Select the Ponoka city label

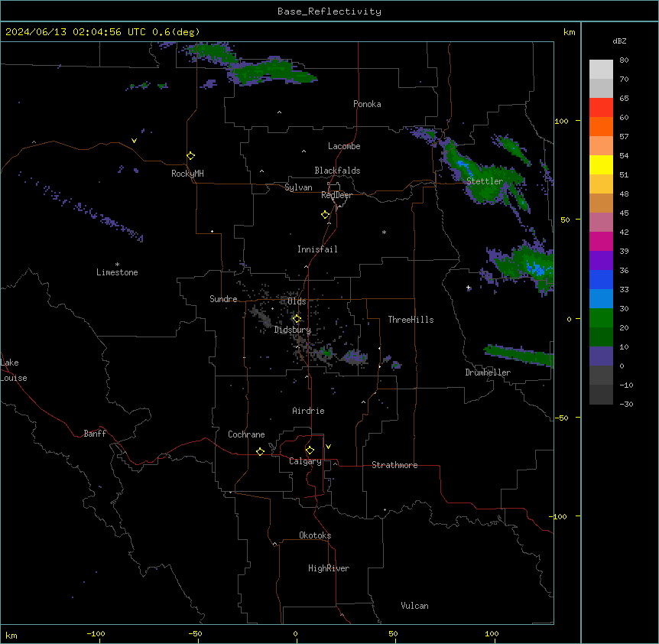[x=367, y=104]
